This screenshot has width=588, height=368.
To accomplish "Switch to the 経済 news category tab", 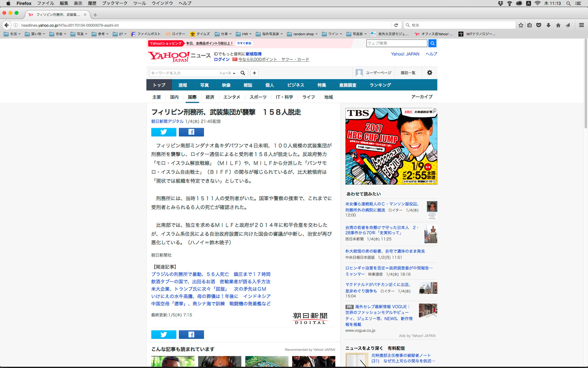I will pyautogui.click(x=210, y=97).
